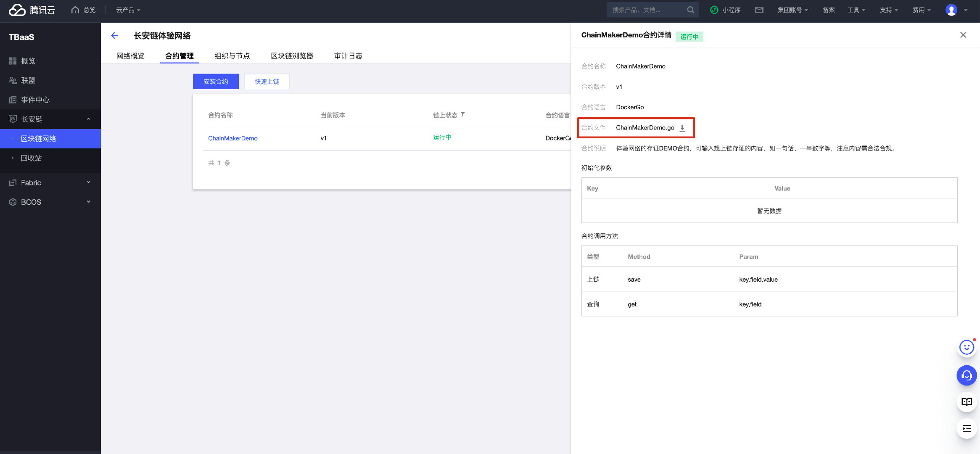Click the search magnifier icon

(x=690, y=10)
